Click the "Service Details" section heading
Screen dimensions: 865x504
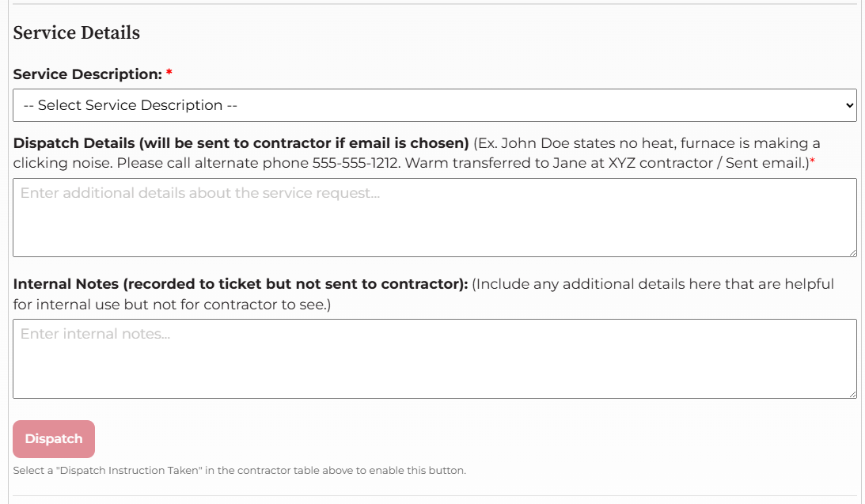click(x=77, y=32)
